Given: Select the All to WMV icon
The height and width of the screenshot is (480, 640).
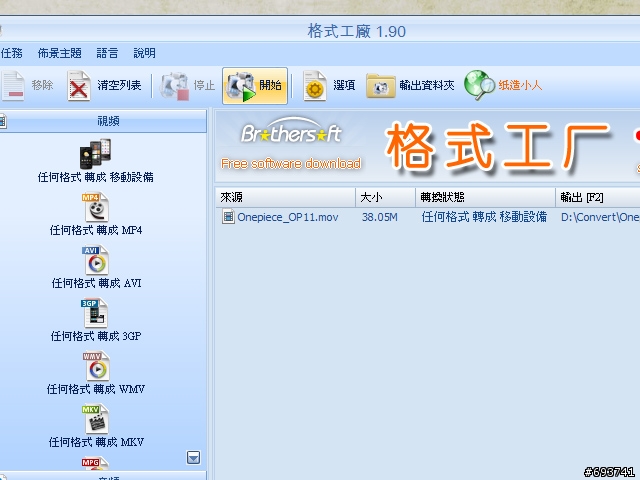Looking at the screenshot, I should [96, 366].
